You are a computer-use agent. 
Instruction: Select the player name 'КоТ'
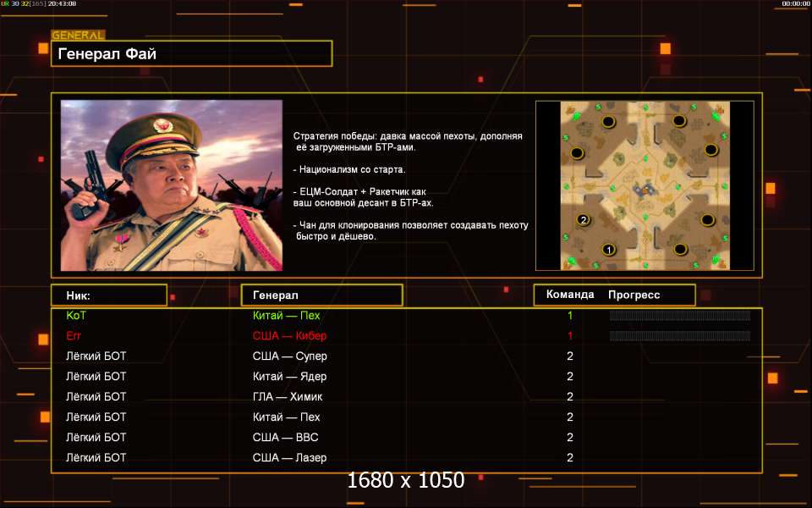[x=76, y=315]
